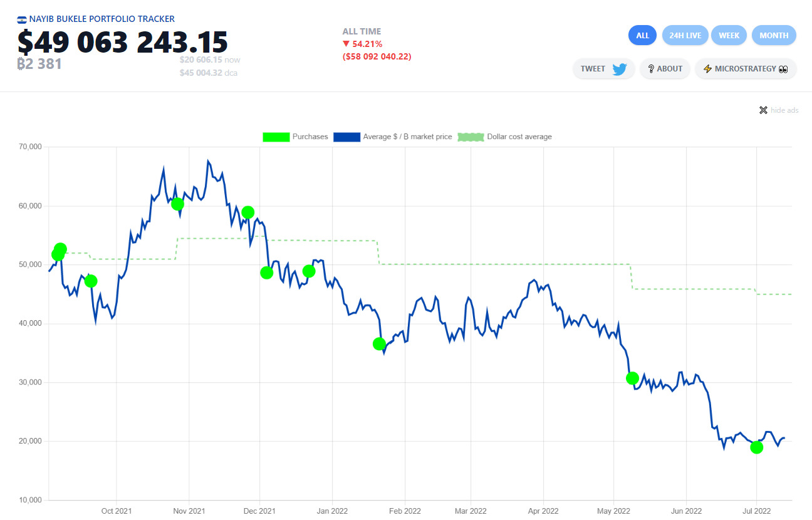This screenshot has height=520, width=812.
Task: Click the X icon beside hide ads
Action: (x=763, y=110)
